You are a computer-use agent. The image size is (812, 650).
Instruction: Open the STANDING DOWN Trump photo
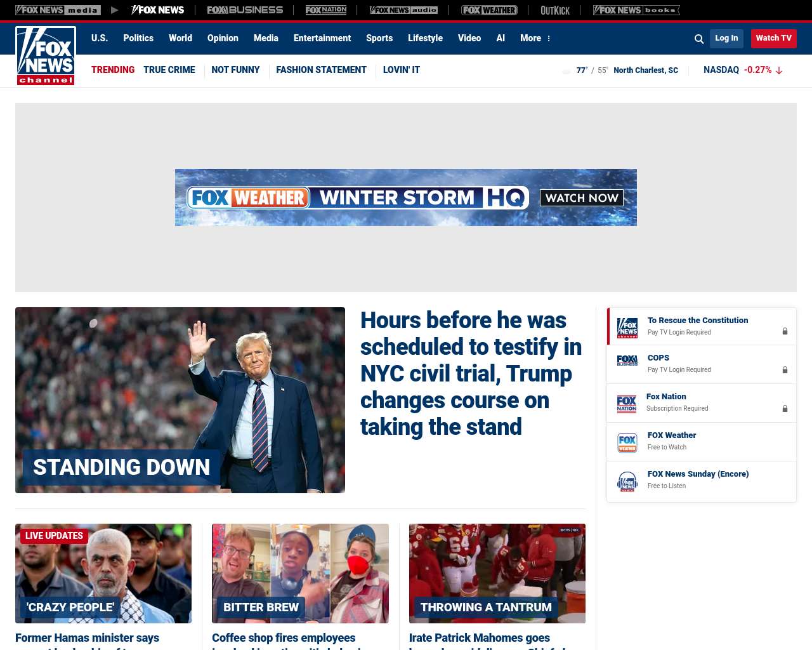click(180, 400)
